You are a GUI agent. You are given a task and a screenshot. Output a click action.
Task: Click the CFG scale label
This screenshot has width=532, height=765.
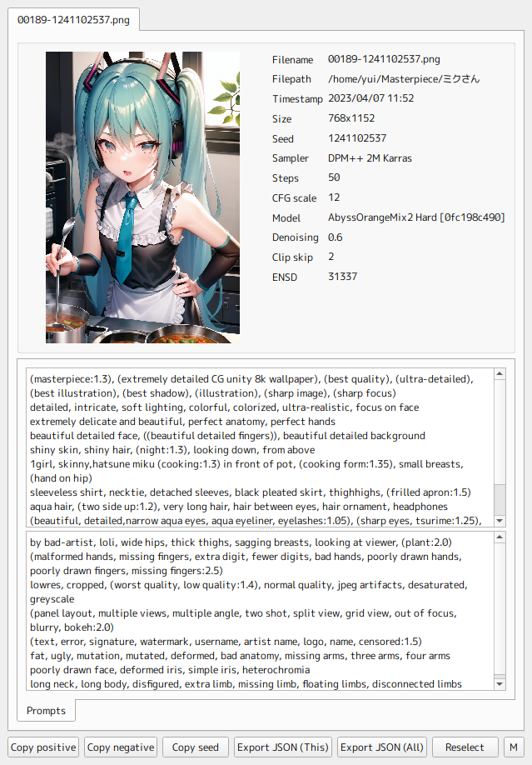(x=294, y=198)
